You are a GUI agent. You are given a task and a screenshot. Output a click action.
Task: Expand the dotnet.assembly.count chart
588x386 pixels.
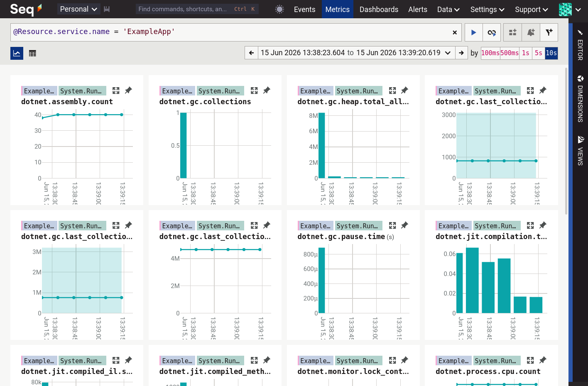[116, 90]
